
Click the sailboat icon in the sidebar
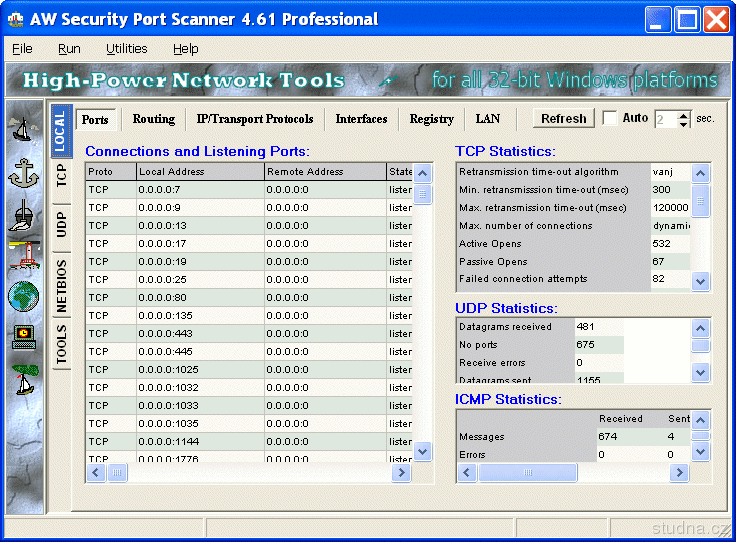click(x=23, y=128)
